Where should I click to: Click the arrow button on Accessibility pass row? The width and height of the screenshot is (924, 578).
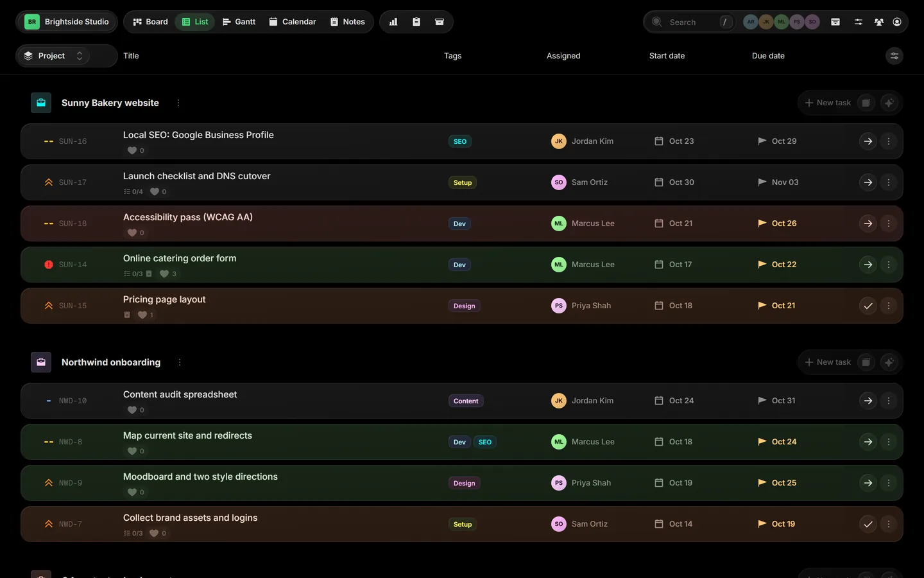868,223
